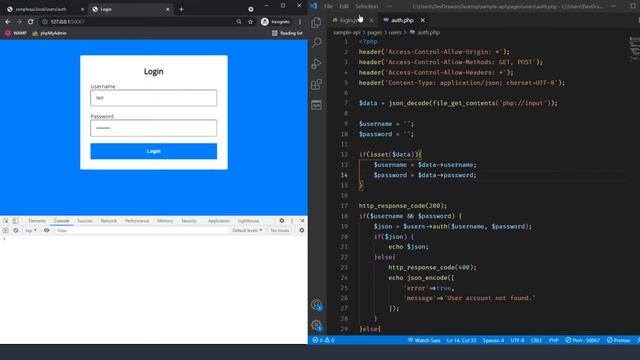Click sample-api in the breadcrumb
The height and width of the screenshot is (360, 640).
point(347,32)
